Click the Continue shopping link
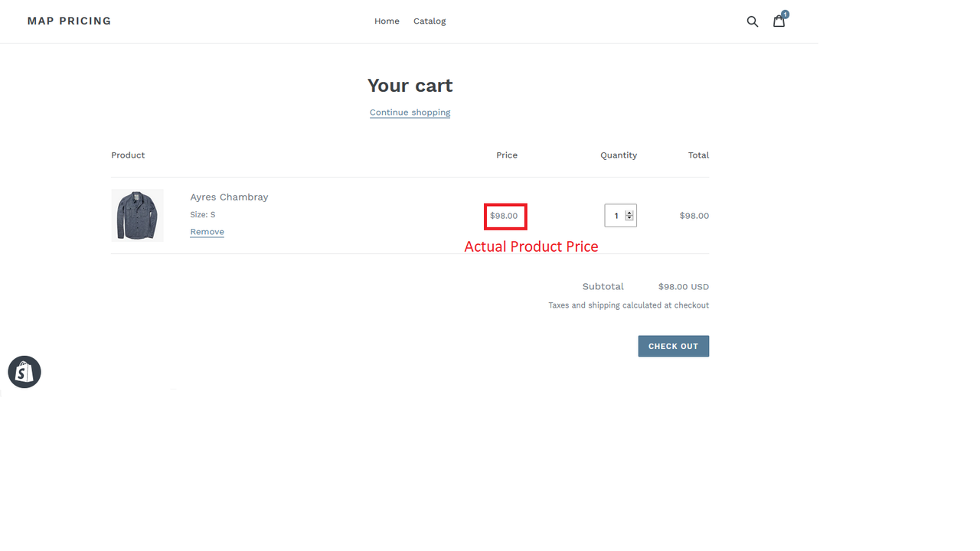Viewport: 980px width, 551px height. click(x=410, y=112)
